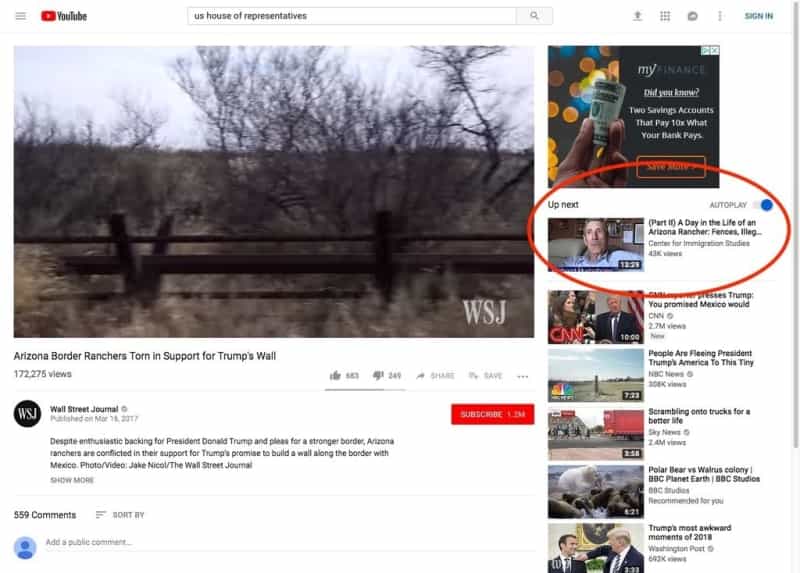Expand description with Show More
The width and height of the screenshot is (800, 573).
click(72, 480)
